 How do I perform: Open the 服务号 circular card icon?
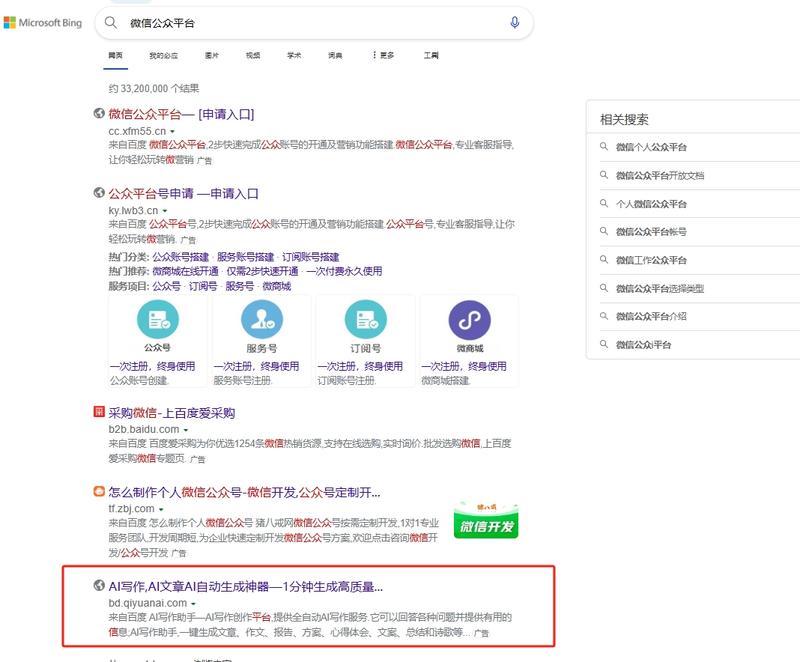(262, 319)
